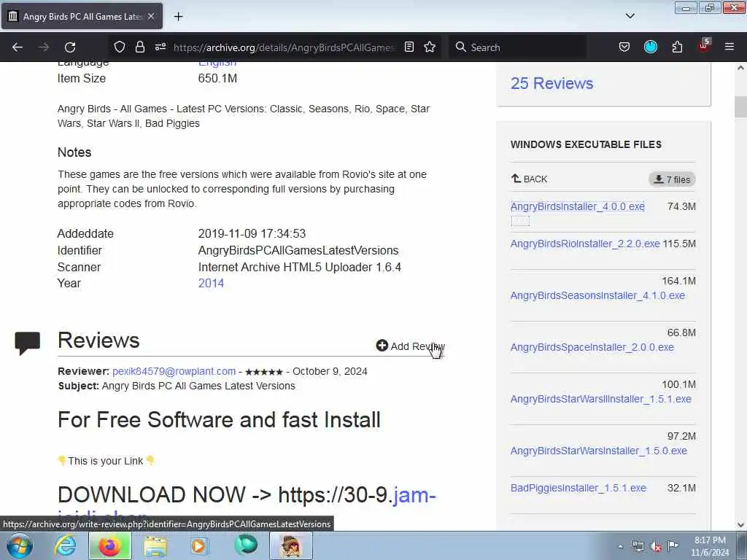
Task: Select the Item Size value 650.1M
Action: (217, 79)
